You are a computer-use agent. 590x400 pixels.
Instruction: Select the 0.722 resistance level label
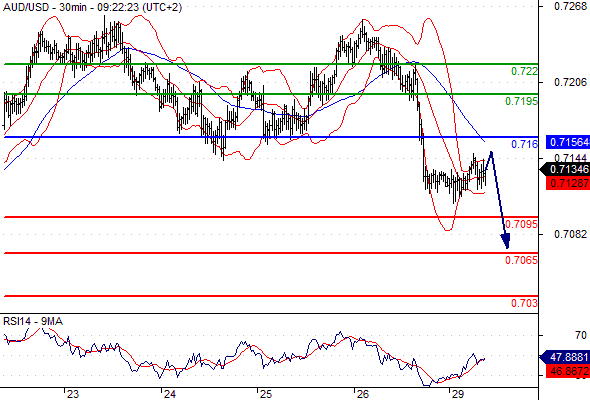pyautogui.click(x=524, y=71)
